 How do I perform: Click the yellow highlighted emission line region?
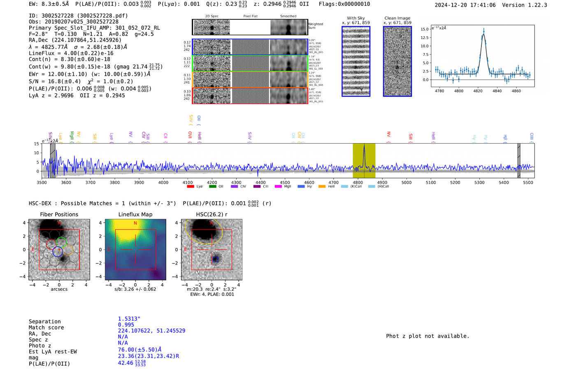coord(364,160)
